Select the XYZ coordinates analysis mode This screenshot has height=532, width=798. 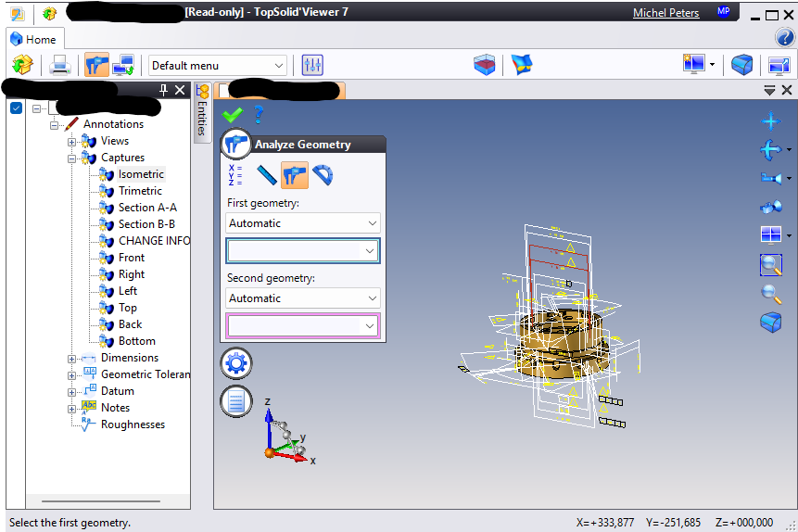click(x=235, y=175)
